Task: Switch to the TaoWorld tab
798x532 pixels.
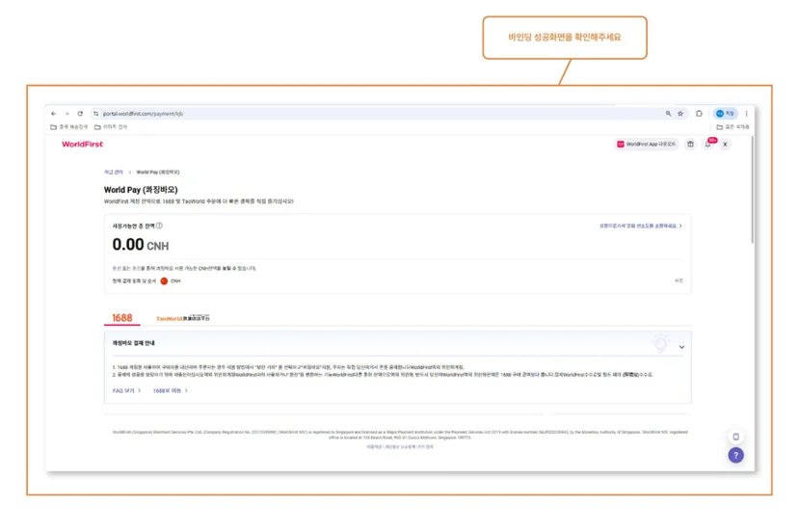Action: [x=183, y=318]
